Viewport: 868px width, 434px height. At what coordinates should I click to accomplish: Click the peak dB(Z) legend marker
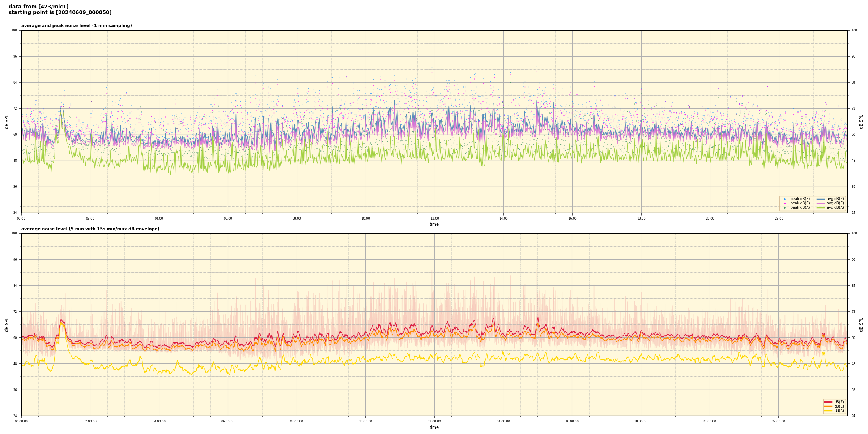pyautogui.click(x=784, y=199)
